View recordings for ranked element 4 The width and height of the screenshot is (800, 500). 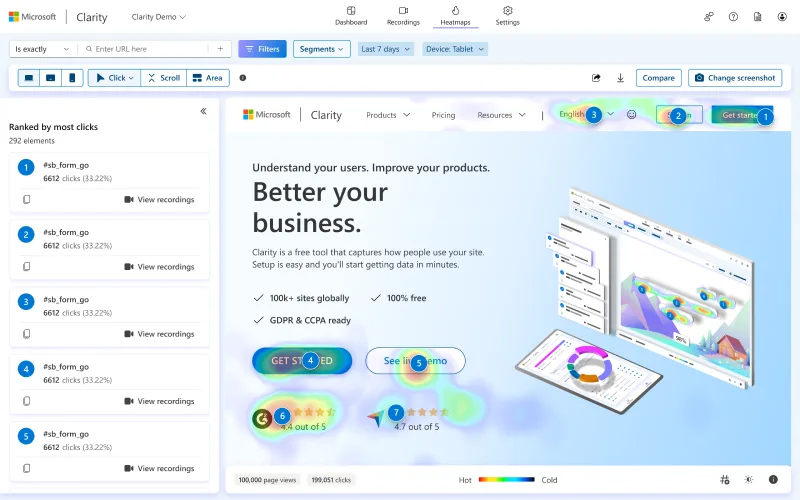[x=159, y=402]
